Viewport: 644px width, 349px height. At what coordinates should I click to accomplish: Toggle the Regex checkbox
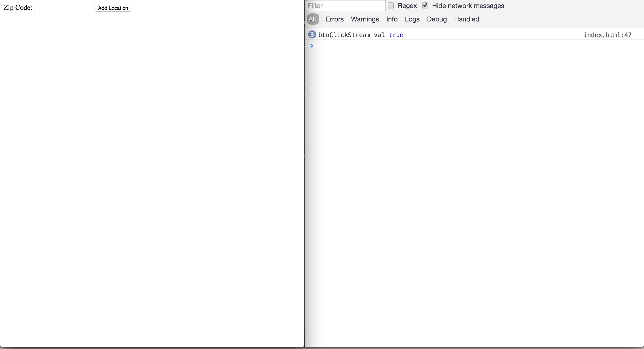pos(391,6)
